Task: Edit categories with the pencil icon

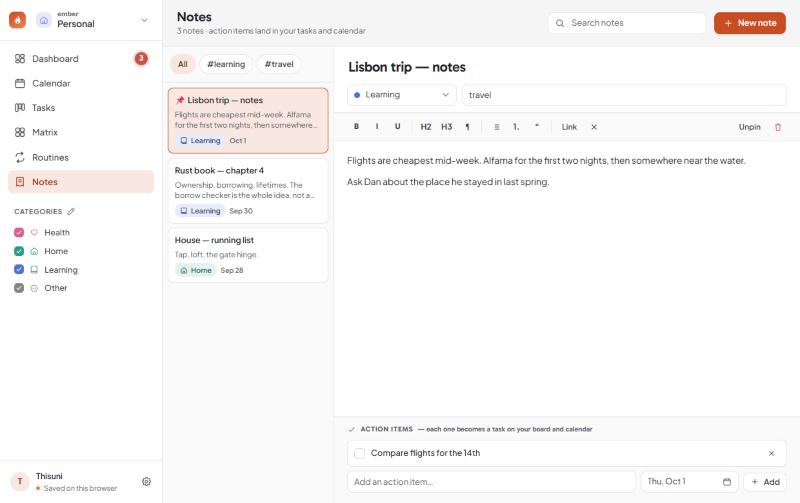Action: click(x=71, y=211)
